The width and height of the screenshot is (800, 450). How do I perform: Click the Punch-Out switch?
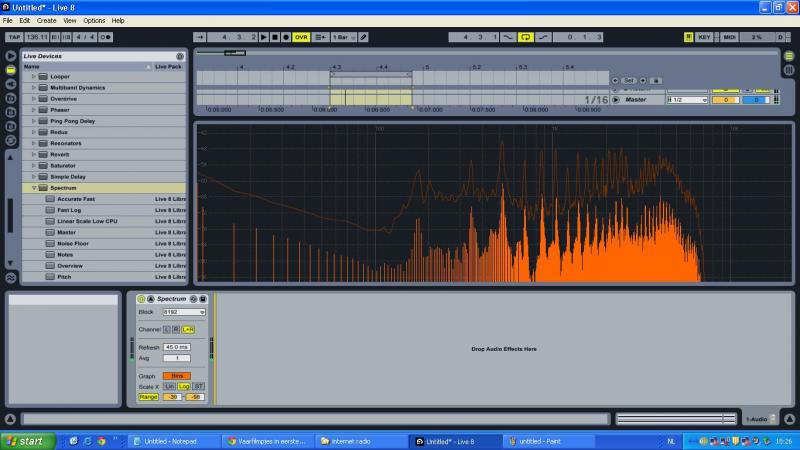click(x=543, y=37)
